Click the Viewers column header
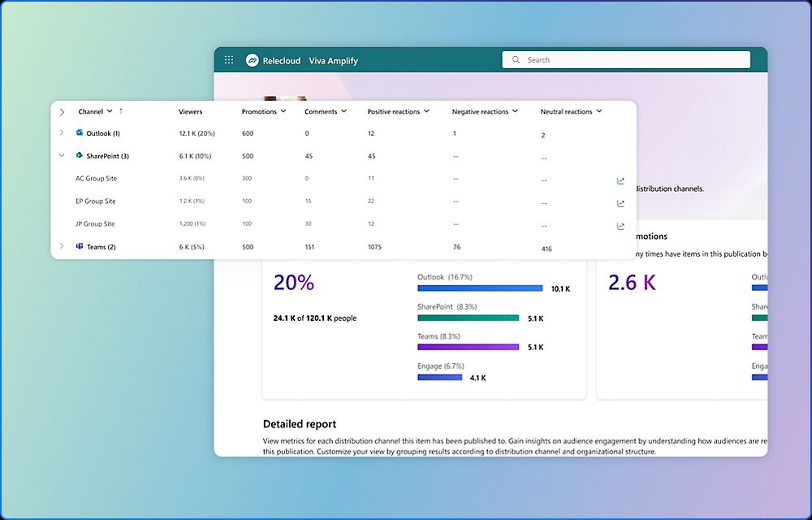This screenshot has width=812, height=520. pyautogui.click(x=191, y=111)
